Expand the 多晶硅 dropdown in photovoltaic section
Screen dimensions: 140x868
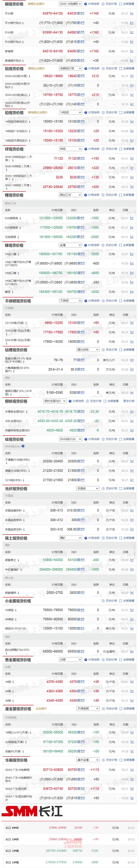[88, 488]
